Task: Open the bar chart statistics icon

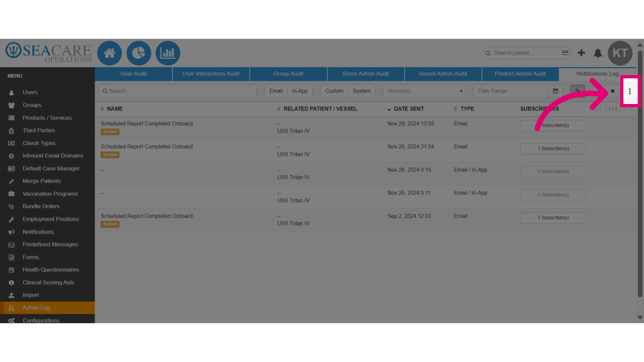Action: click(168, 53)
